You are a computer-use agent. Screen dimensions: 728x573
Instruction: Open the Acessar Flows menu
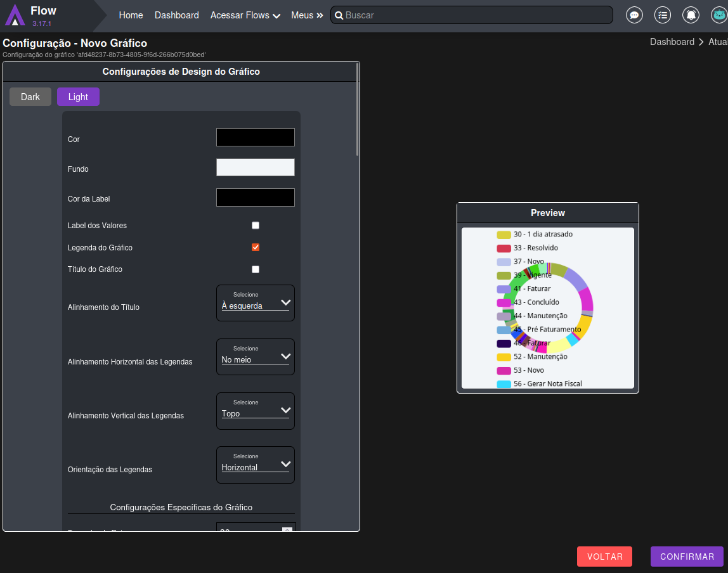point(245,15)
